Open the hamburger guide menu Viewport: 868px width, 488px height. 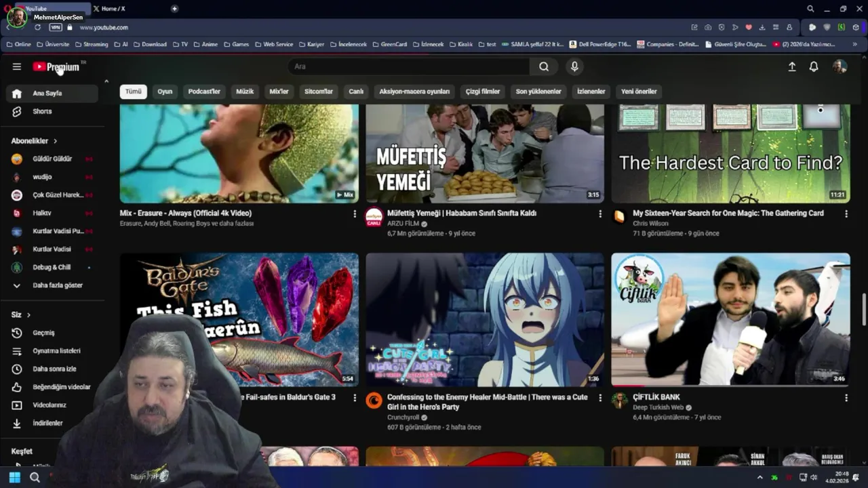point(17,66)
